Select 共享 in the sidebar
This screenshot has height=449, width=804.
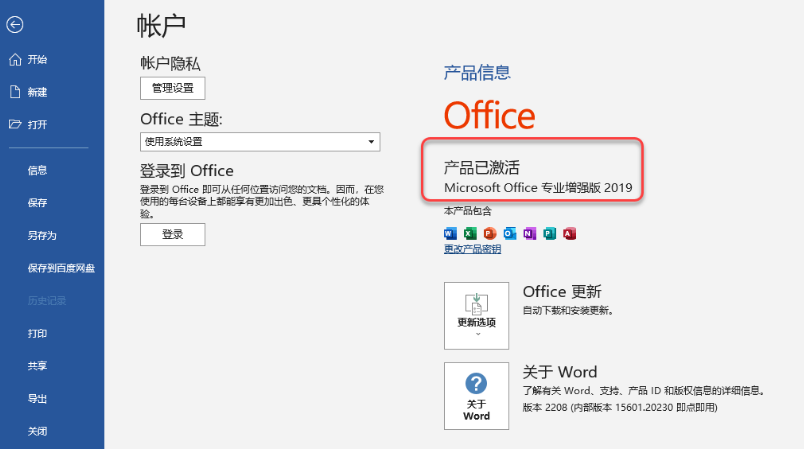[x=37, y=366]
